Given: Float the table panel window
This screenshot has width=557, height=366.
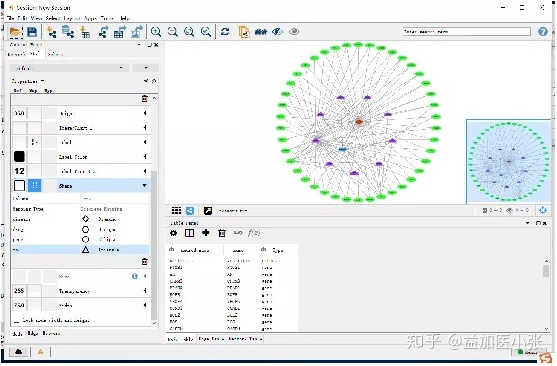Looking at the screenshot, I should click(539, 223).
